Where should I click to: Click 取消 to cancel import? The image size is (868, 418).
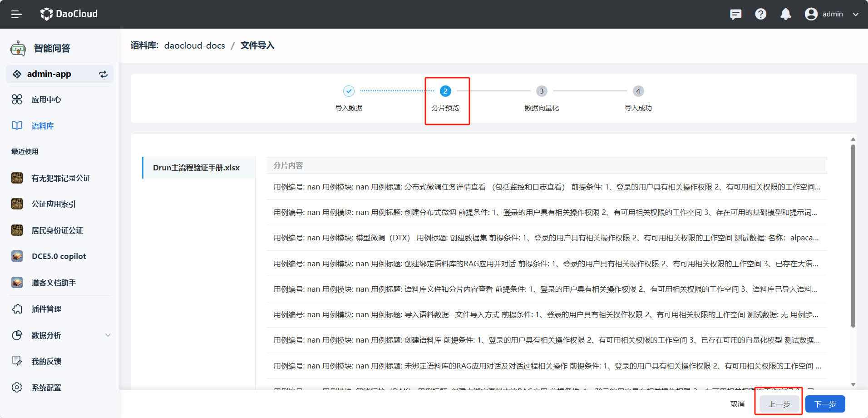tap(737, 404)
